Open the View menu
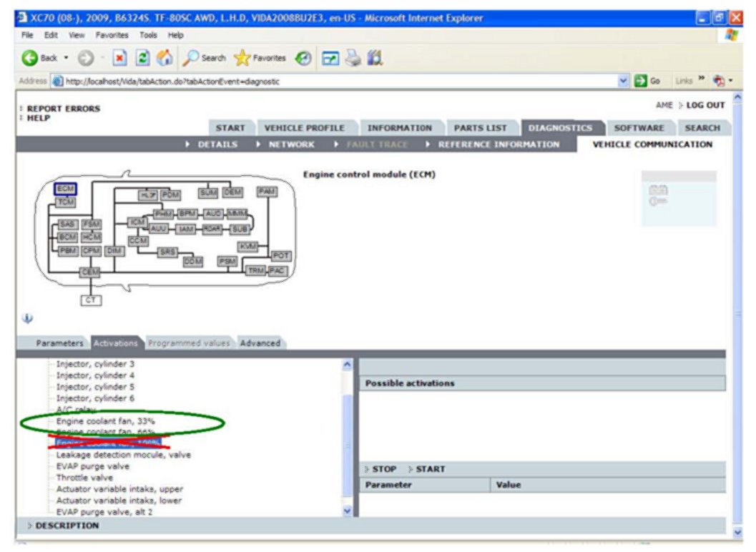 [77, 35]
